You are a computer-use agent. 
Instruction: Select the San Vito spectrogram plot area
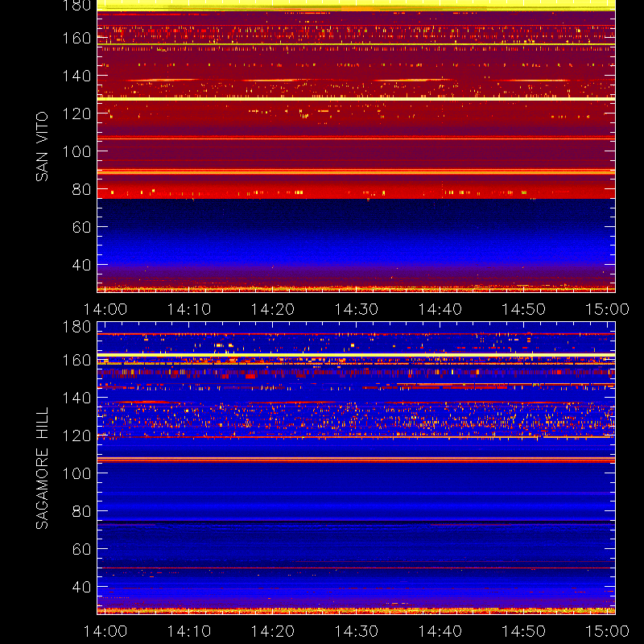[356, 147]
